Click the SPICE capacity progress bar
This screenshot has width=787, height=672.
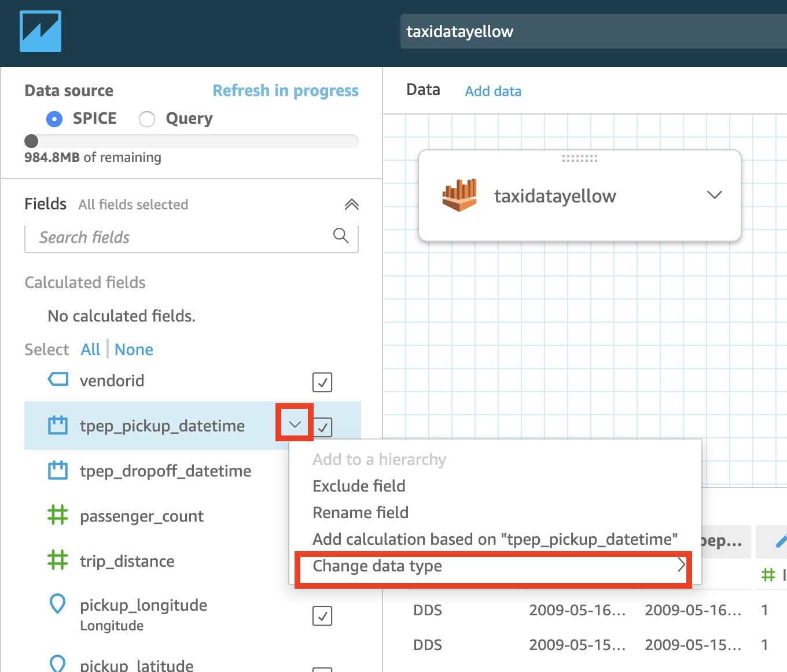192,141
